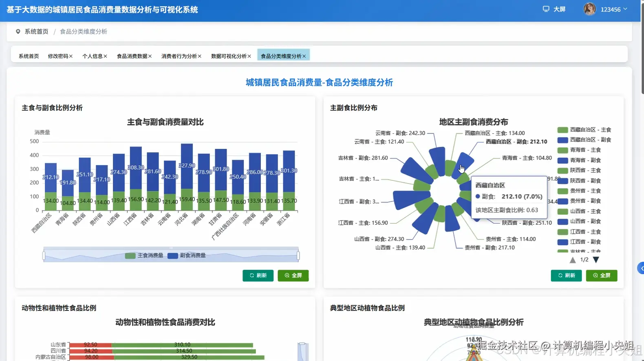Go to previous legend page arrow
644x361 pixels.
[573, 260]
